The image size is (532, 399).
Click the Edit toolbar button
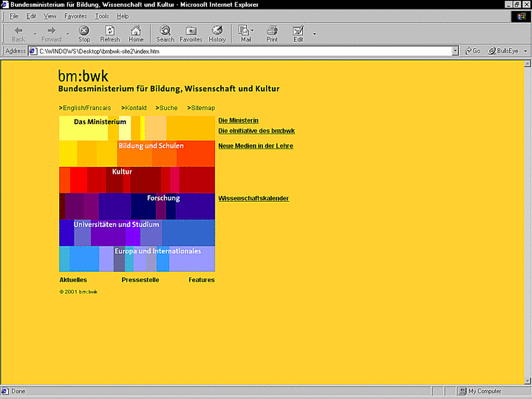point(298,33)
